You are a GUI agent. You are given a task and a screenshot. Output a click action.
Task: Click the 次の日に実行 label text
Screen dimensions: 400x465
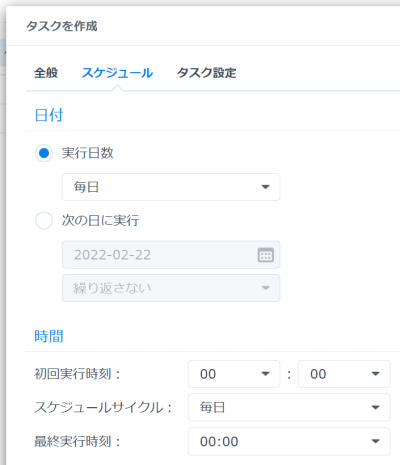(100, 221)
